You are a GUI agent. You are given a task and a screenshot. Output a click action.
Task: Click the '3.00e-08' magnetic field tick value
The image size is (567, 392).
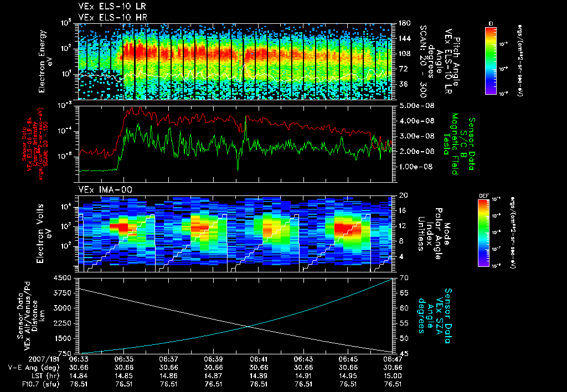pos(416,136)
